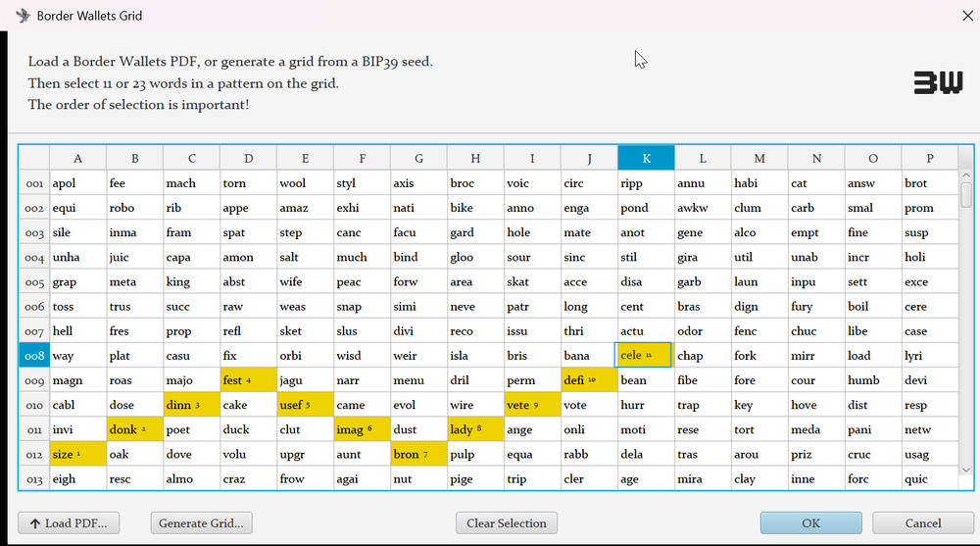Select the word cell 'humb'

873,380
